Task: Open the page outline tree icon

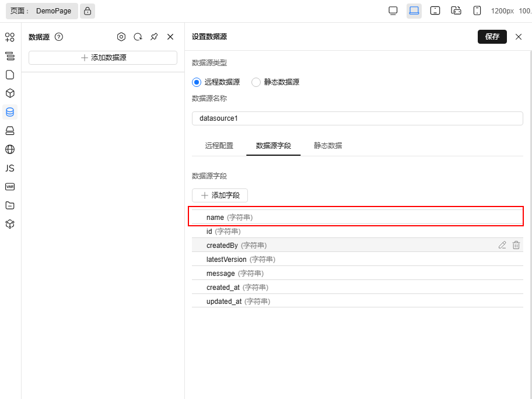Action: tap(9, 56)
